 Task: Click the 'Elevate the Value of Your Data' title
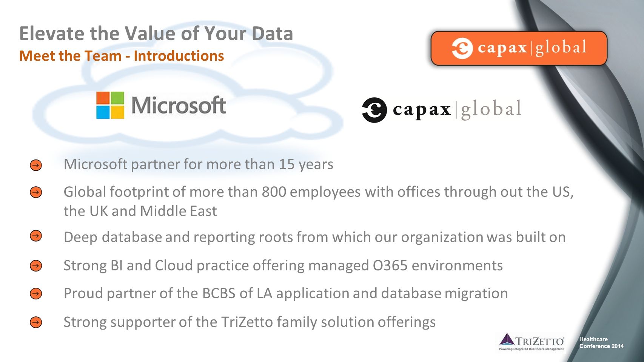click(x=156, y=33)
